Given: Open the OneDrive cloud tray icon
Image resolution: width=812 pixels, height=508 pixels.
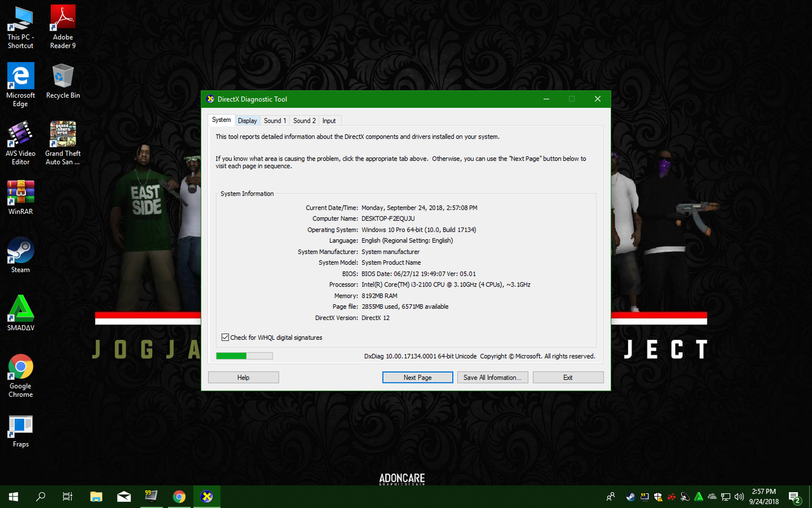Looking at the screenshot, I should point(712,497).
